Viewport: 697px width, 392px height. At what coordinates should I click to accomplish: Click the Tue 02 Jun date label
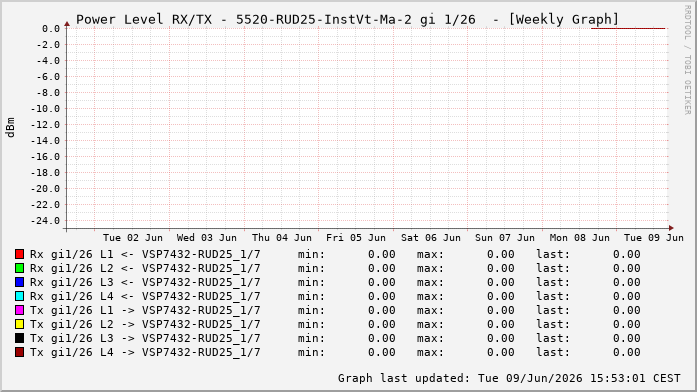coord(132,238)
